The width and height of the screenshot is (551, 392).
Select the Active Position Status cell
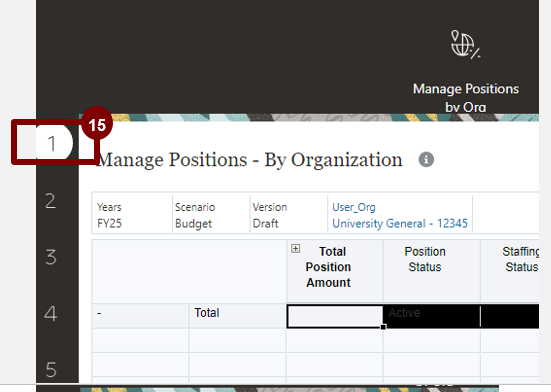click(432, 316)
